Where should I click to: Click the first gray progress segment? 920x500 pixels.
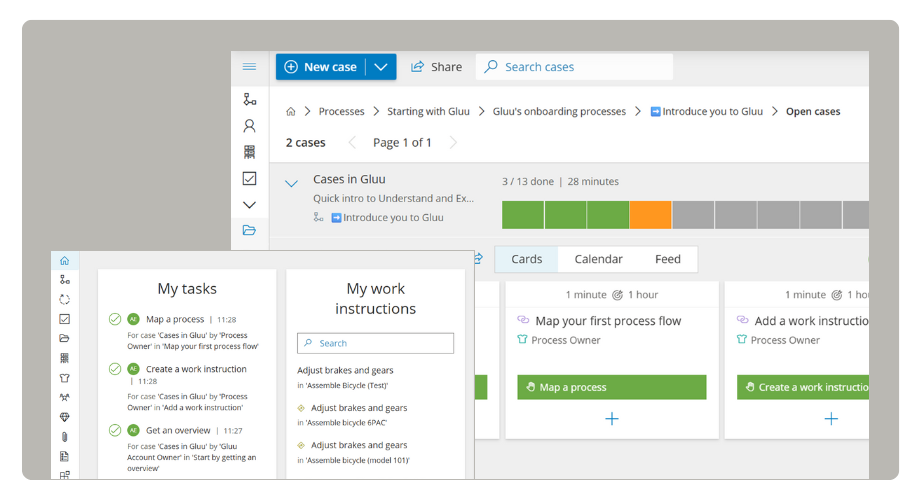click(694, 215)
